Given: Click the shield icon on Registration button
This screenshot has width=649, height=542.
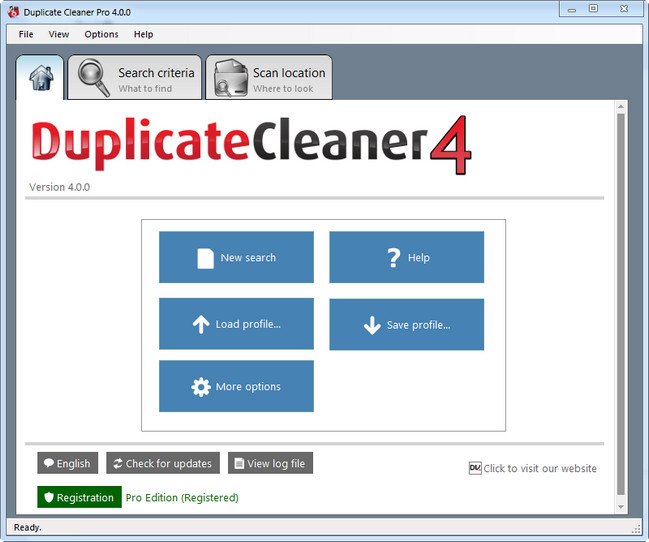Looking at the screenshot, I should click(x=49, y=497).
